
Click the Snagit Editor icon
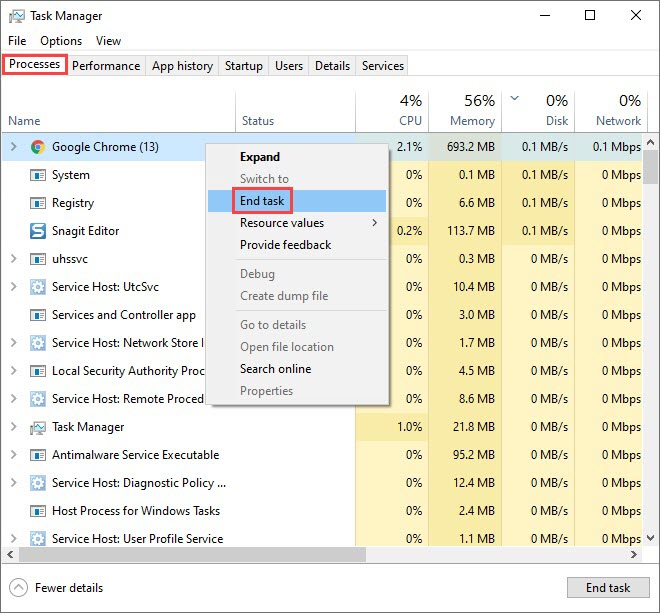click(x=38, y=231)
